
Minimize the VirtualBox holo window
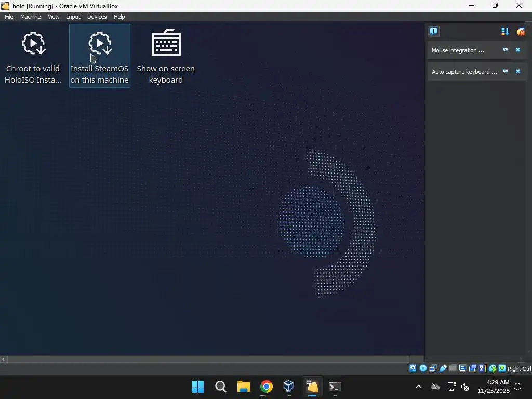[x=472, y=5]
